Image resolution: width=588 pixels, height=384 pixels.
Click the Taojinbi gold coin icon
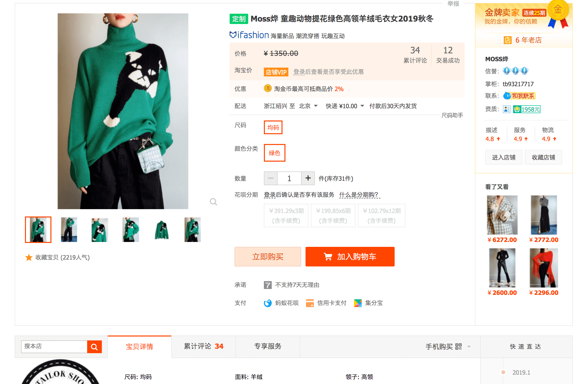click(268, 88)
